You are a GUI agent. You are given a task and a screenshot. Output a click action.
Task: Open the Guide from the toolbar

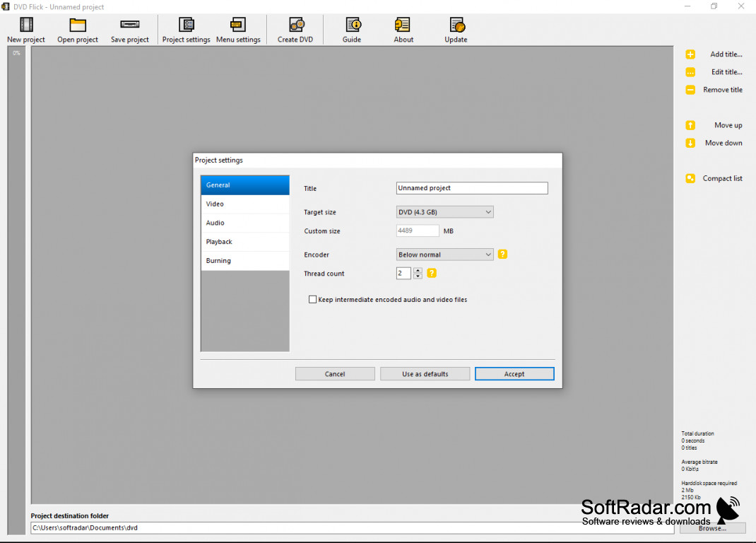tap(351, 30)
